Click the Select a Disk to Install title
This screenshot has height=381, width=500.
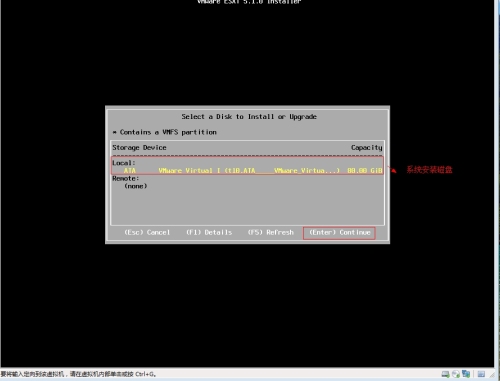(x=249, y=116)
